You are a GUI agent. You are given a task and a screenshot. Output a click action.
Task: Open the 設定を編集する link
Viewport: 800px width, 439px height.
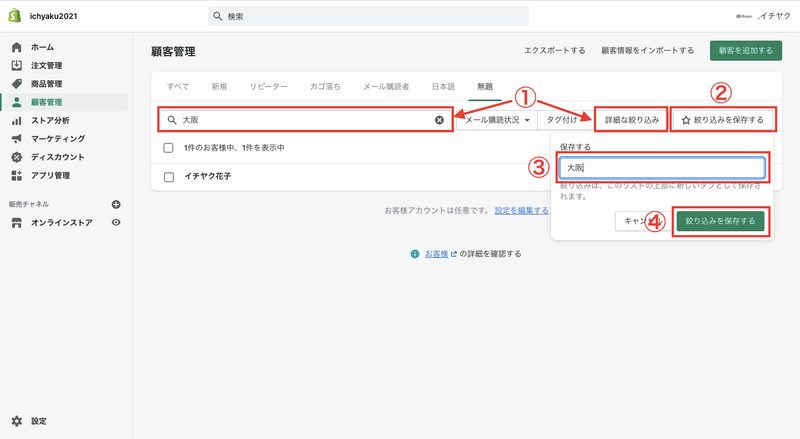(x=521, y=210)
